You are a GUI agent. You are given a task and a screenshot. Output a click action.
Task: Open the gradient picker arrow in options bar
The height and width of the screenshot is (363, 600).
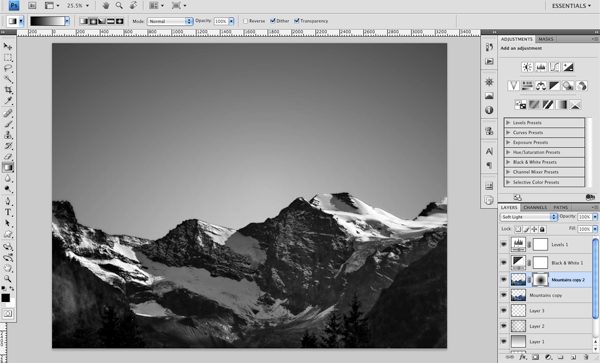coord(67,21)
